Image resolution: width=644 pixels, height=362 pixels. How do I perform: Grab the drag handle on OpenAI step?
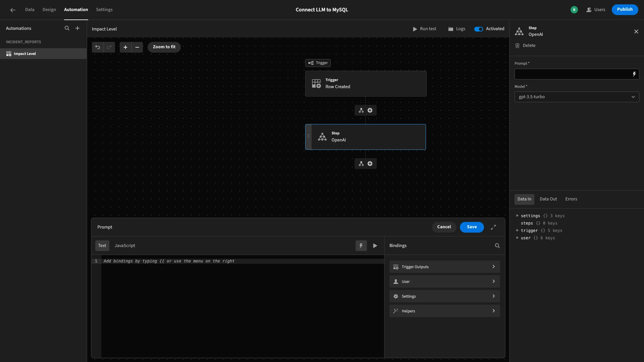309,136
